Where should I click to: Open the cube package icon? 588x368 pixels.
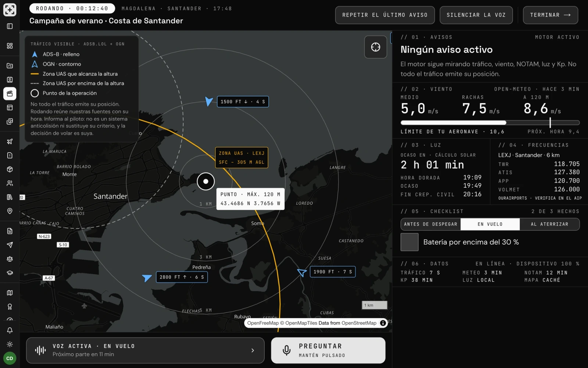(10, 169)
